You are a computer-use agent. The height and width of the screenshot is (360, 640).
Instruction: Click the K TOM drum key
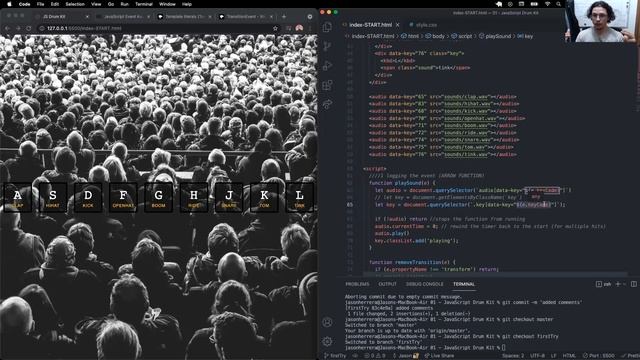coord(264,198)
